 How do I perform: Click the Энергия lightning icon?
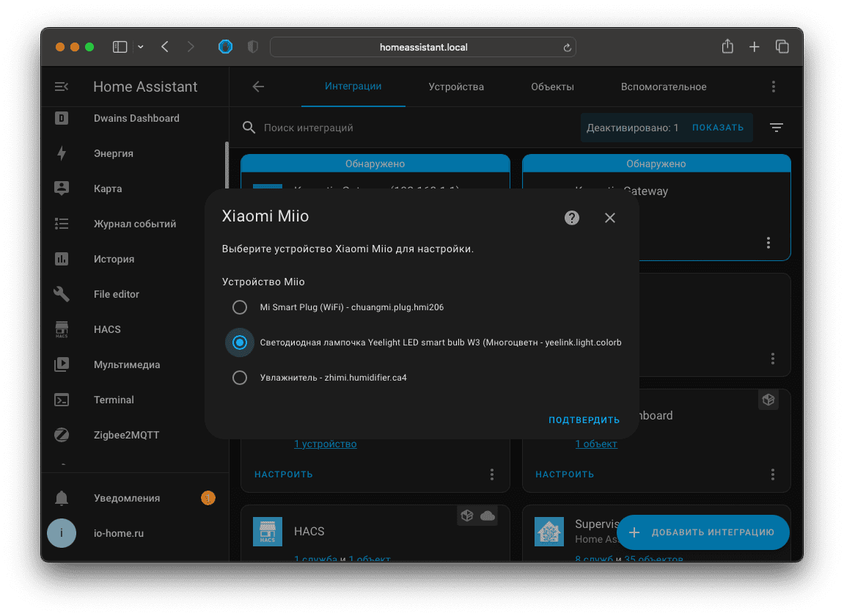coord(62,153)
